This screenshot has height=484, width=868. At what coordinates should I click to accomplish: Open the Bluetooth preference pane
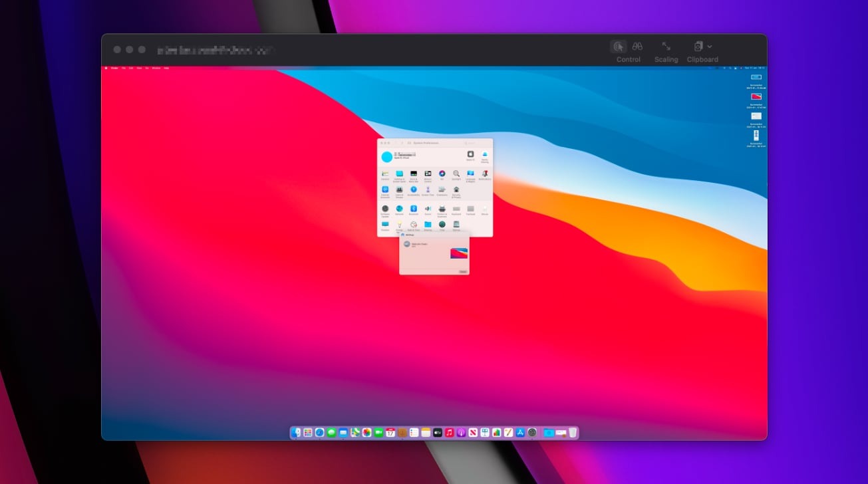click(x=414, y=209)
